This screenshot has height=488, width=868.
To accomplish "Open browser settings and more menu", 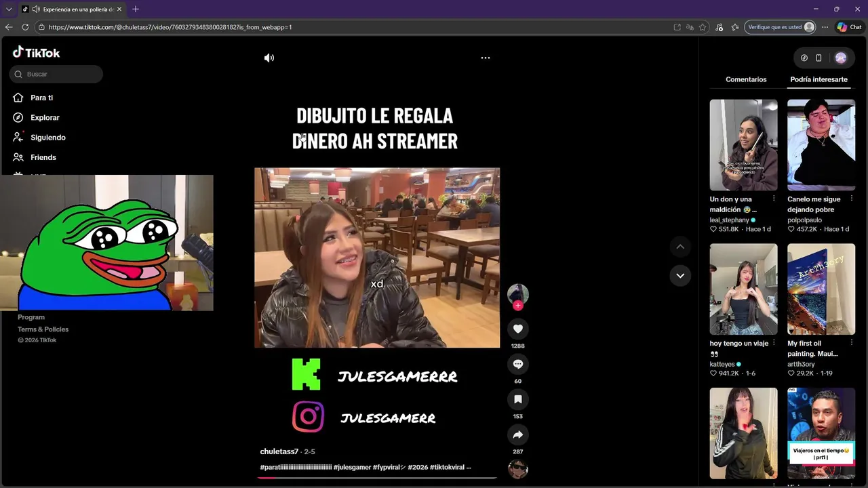I will click(x=825, y=27).
